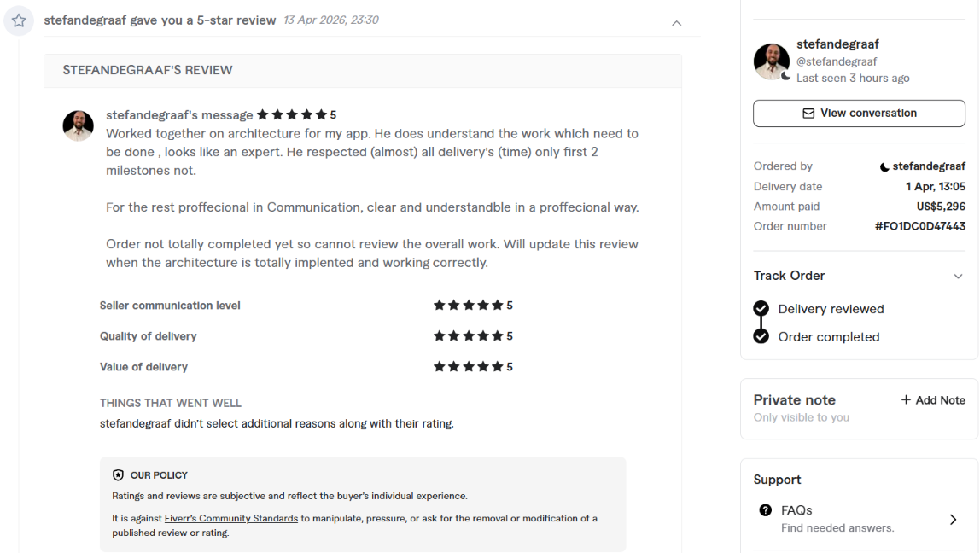This screenshot has width=980, height=553.
Task: Click the Ordered by stefandegraaf name
Action: click(929, 166)
